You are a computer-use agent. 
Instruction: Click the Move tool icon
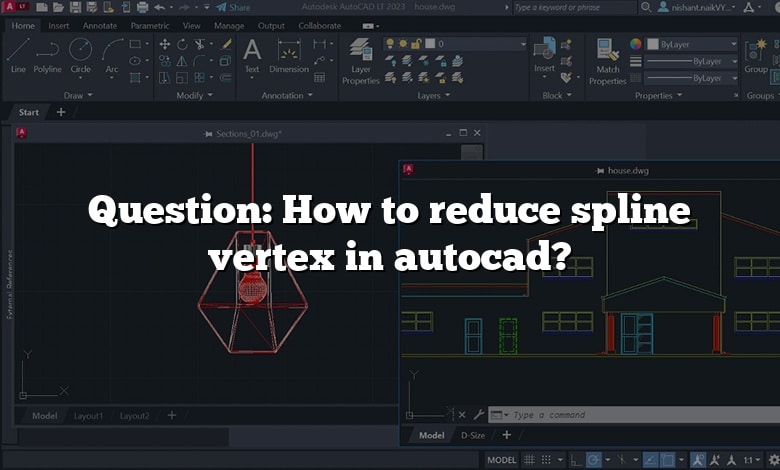[x=165, y=44]
